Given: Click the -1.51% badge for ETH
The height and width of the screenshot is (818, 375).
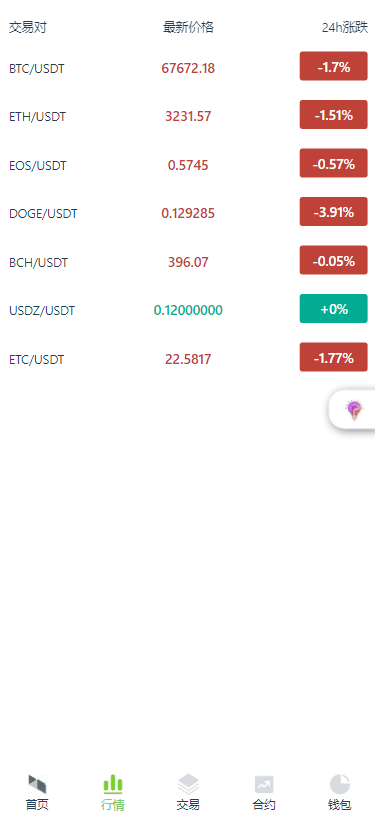Looking at the screenshot, I should coord(333,115).
